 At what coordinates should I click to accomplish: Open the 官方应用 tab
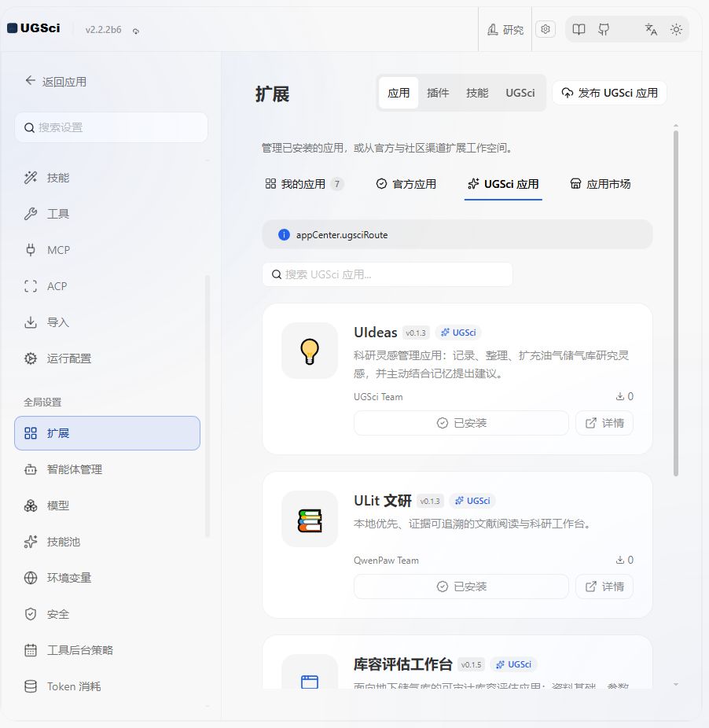tap(406, 184)
